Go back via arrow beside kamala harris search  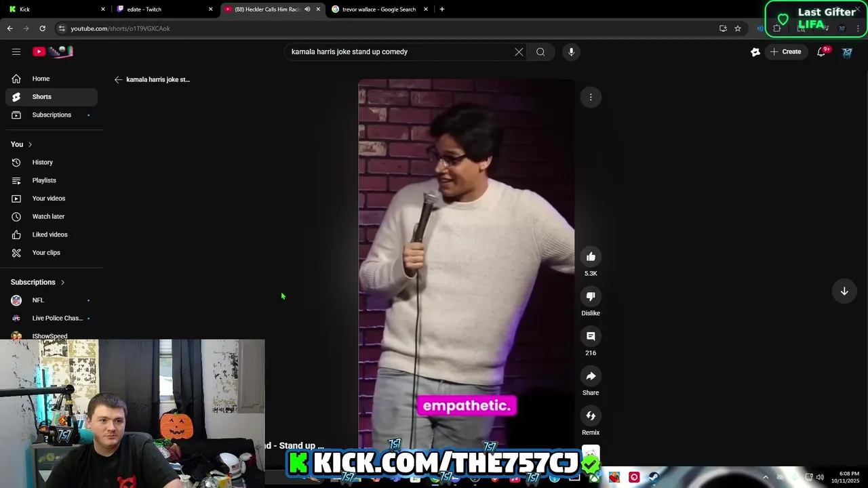point(119,79)
